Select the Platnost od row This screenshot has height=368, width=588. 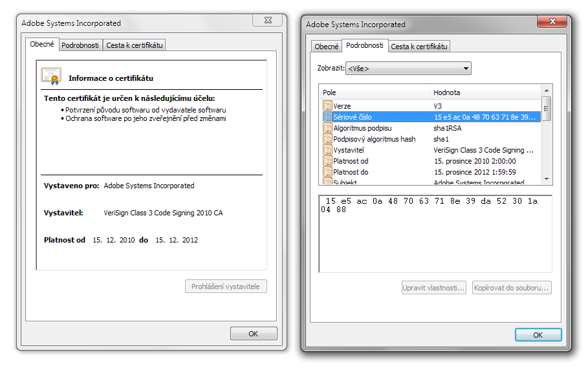pos(431,161)
